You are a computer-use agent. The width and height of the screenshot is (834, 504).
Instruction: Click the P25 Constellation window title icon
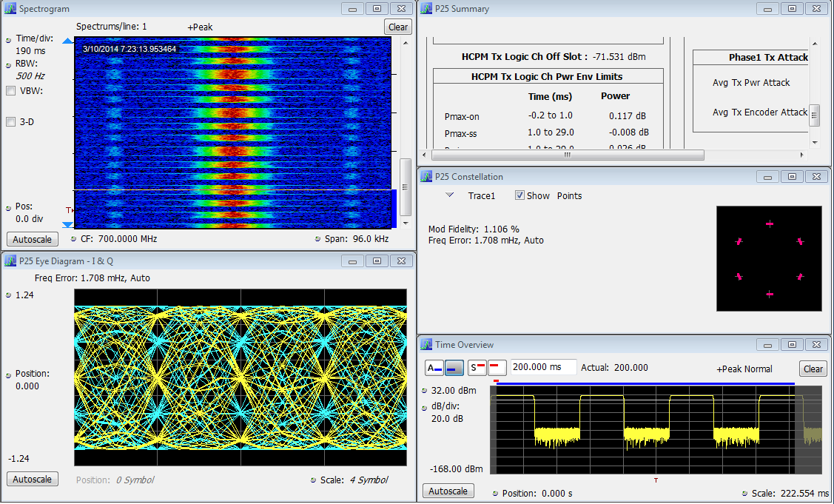click(x=426, y=177)
